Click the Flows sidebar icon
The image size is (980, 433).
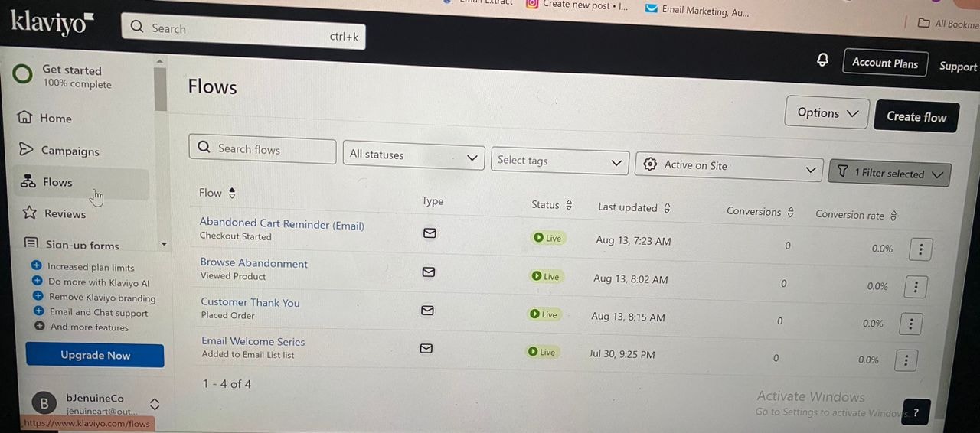point(28,181)
